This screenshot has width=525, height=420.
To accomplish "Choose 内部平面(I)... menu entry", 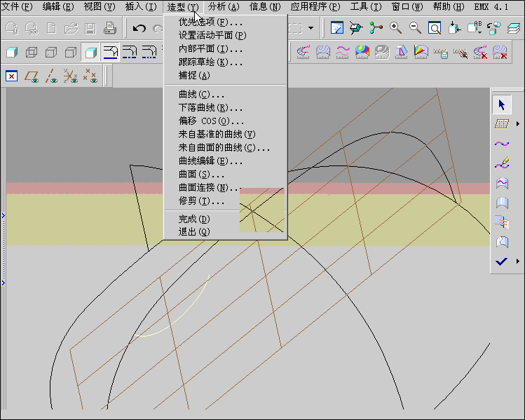I will tap(225, 49).
